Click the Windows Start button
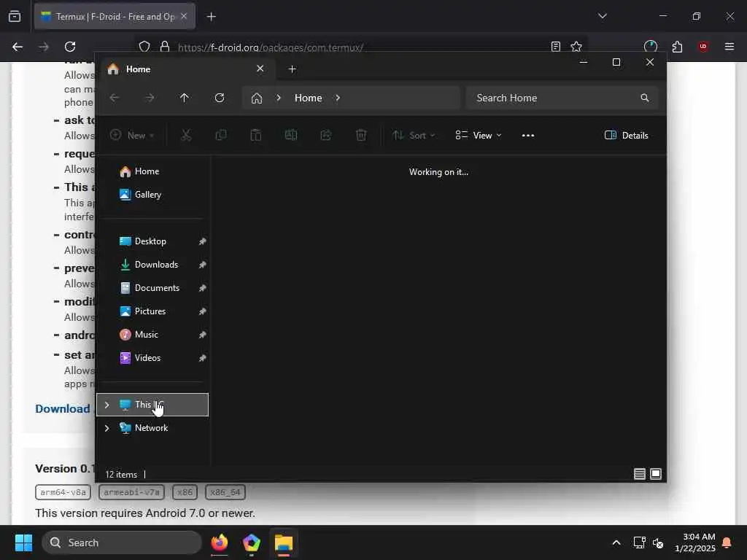The image size is (747, 560). click(23, 542)
